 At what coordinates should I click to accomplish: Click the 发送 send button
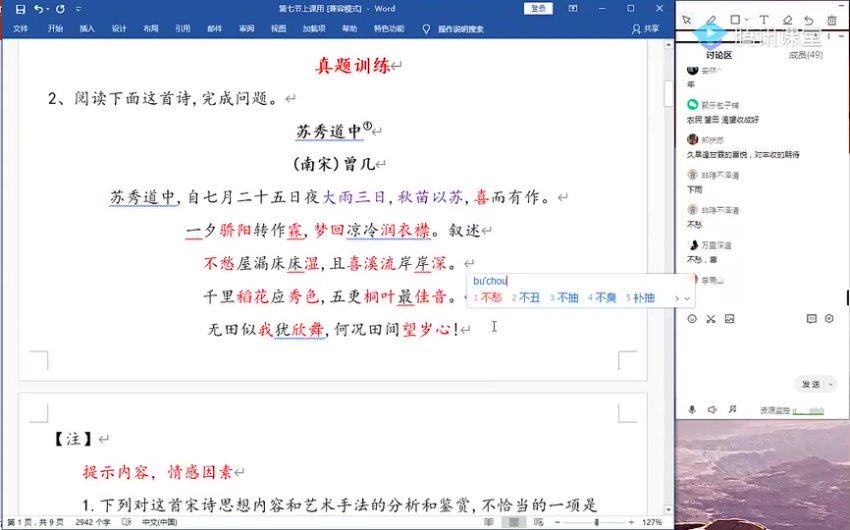pyautogui.click(x=810, y=384)
